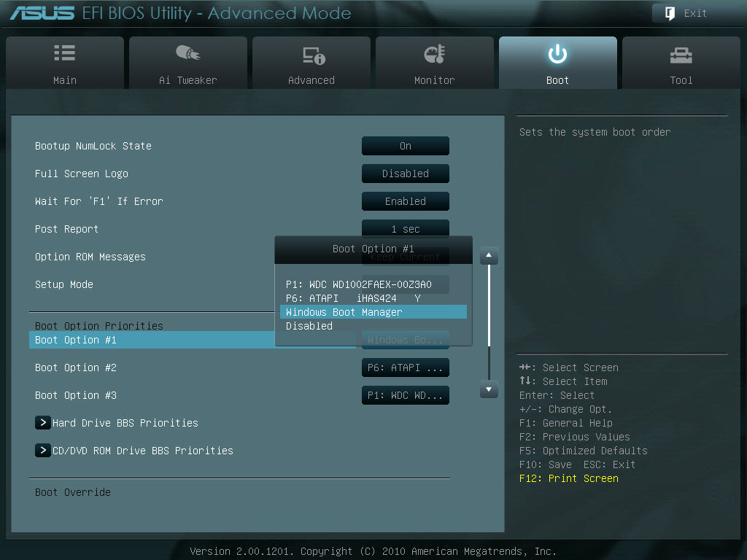The height and width of the screenshot is (560, 747).
Task: Click the Sets the system boot order text
Action: pos(595,132)
